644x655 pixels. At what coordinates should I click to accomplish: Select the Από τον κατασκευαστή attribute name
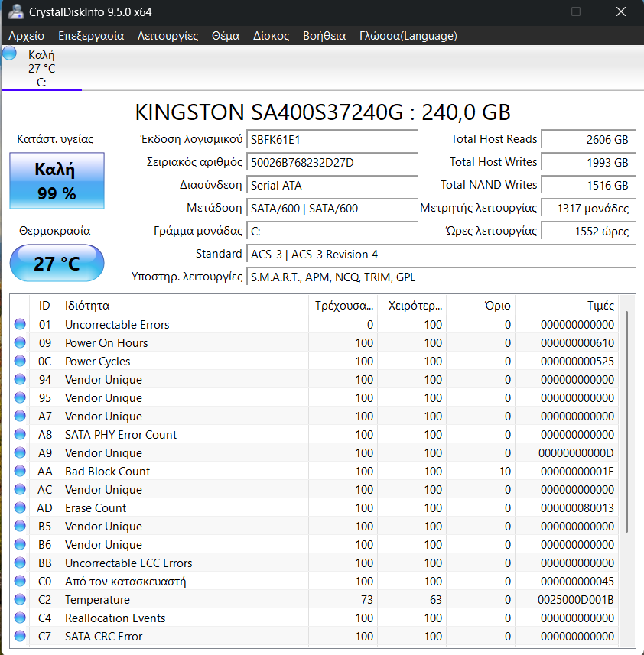pos(125,582)
